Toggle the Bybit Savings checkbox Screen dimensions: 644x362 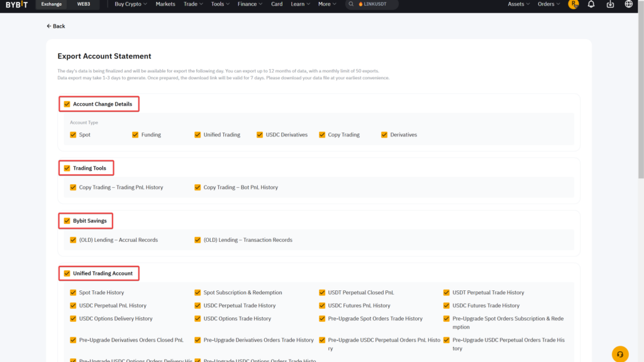[x=67, y=221]
